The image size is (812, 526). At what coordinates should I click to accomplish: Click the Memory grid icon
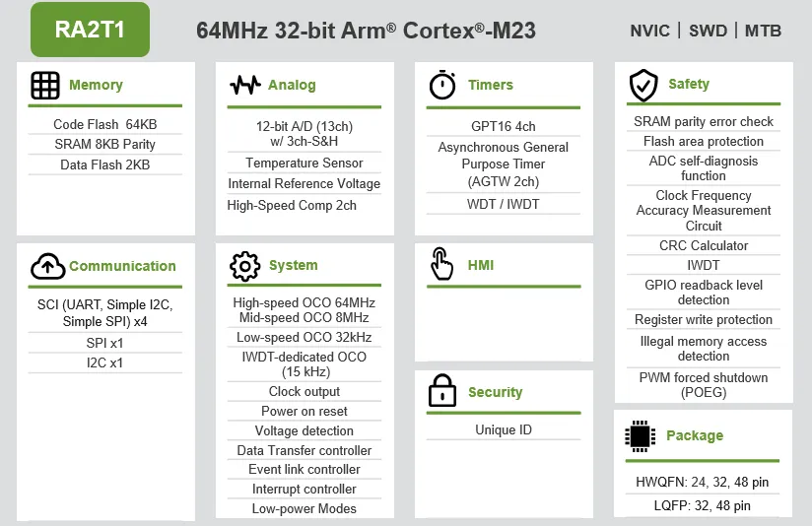pos(45,86)
